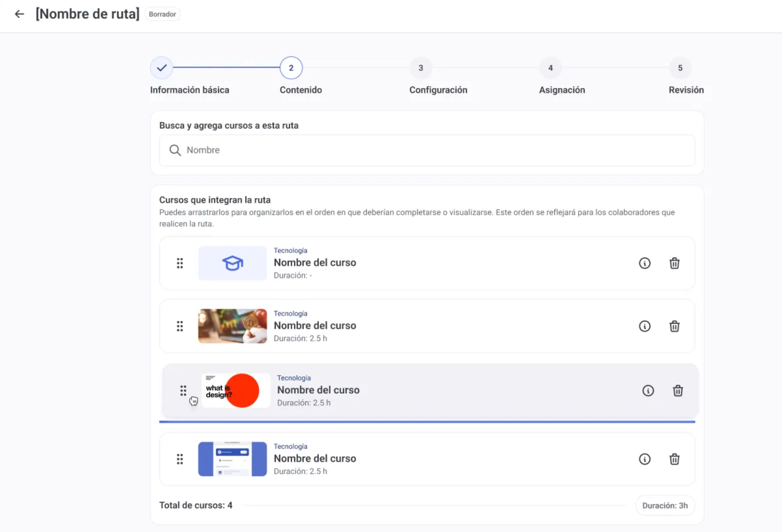Screen dimensions: 782x532
Task: Open info for 'what is design?' course
Action: 648,391
